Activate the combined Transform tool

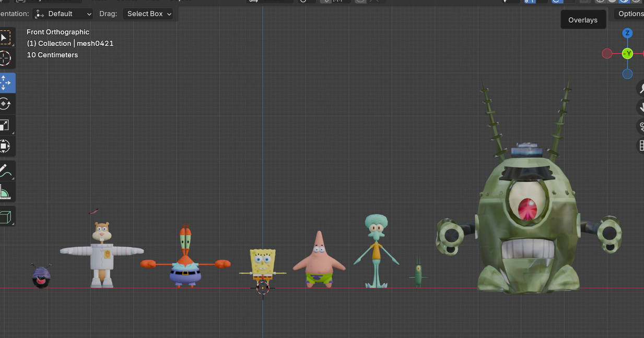pyautogui.click(x=5, y=146)
